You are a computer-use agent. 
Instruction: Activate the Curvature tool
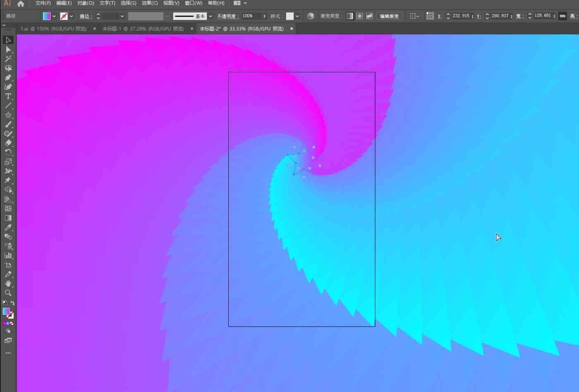pyautogui.click(x=8, y=87)
